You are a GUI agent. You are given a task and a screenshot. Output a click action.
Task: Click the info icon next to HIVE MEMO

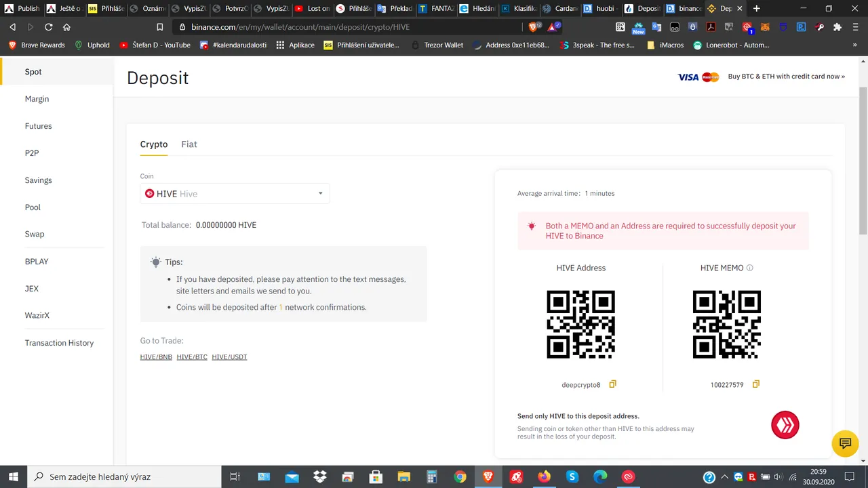pyautogui.click(x=749, y=268)
